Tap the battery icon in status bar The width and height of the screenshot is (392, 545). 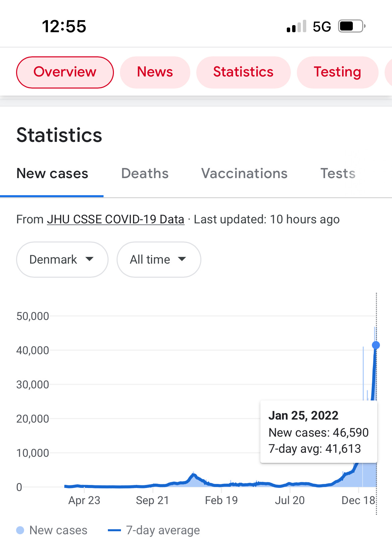point(351,26)
